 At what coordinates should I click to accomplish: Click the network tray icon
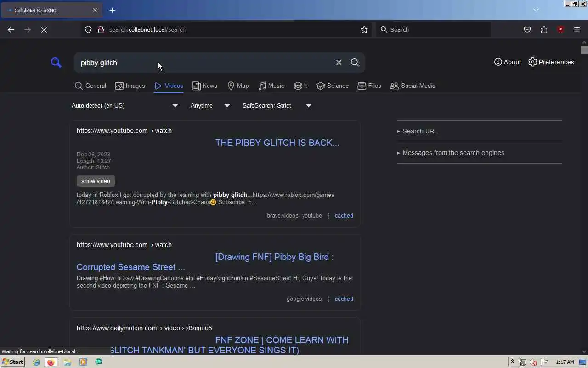(522, 362)
